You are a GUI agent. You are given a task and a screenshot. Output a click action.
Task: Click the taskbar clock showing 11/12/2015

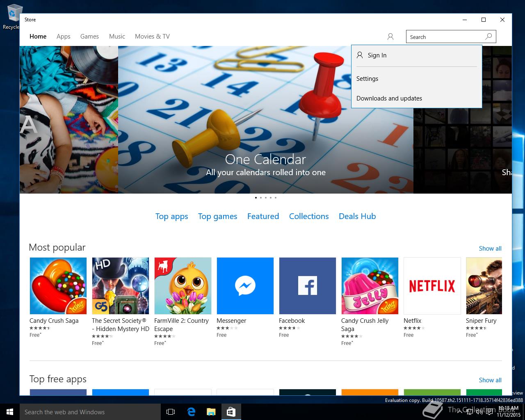coord(508,412)
